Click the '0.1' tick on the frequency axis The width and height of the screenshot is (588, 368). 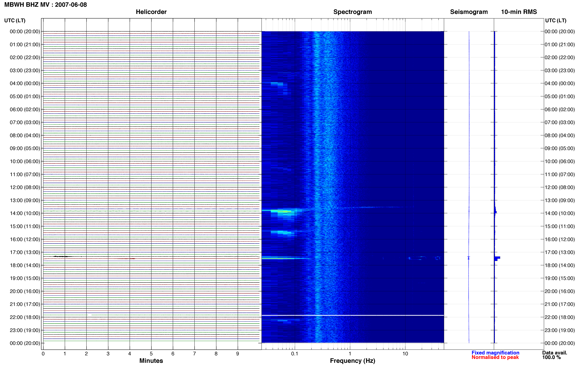click(x=295, y=354)
